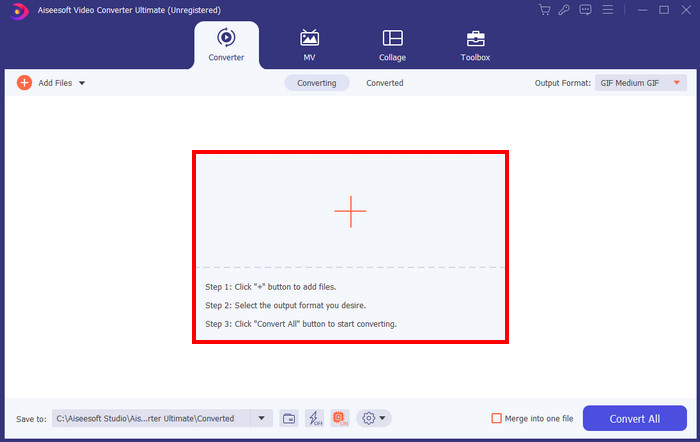Click the Convert All button
The width and height of the screenshot is (700, 442).
pyautogui.click(x=634, y=418)
